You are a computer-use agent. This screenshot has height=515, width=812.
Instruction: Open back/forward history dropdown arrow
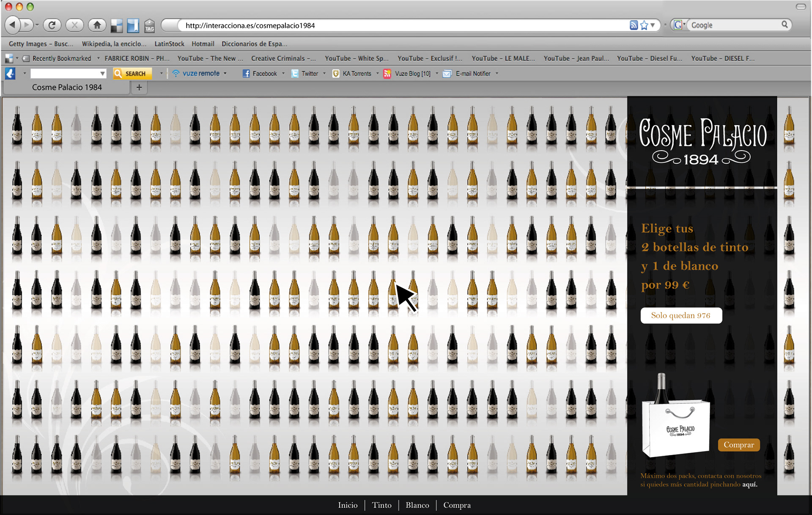[x=37, y=25]
